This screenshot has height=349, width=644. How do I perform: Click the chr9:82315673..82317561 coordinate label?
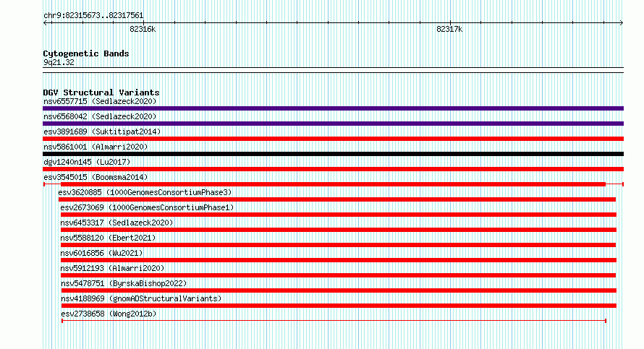click(x=93, y=16)
